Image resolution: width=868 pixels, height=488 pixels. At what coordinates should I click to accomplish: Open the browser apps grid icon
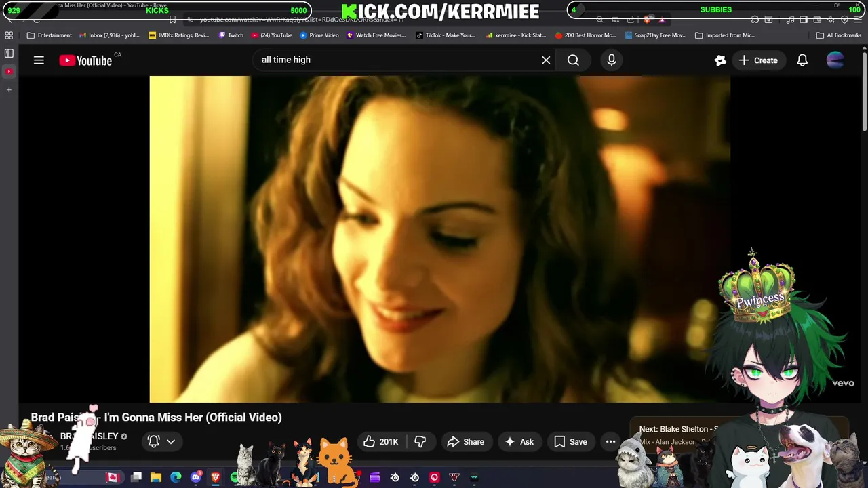pyautogui.click(x=9, y=35)
